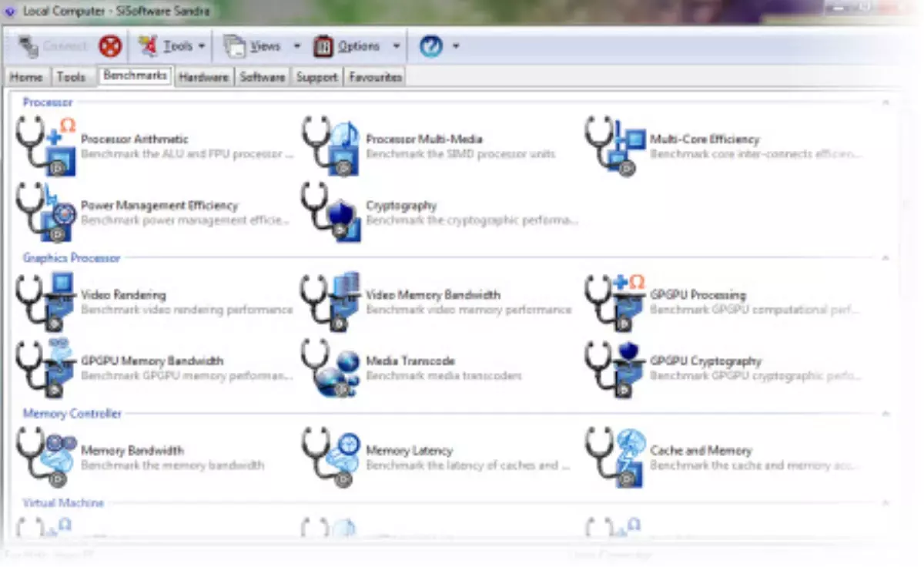Click the Power Management Efficiency label
924x567 pixels.
[159, 206]
